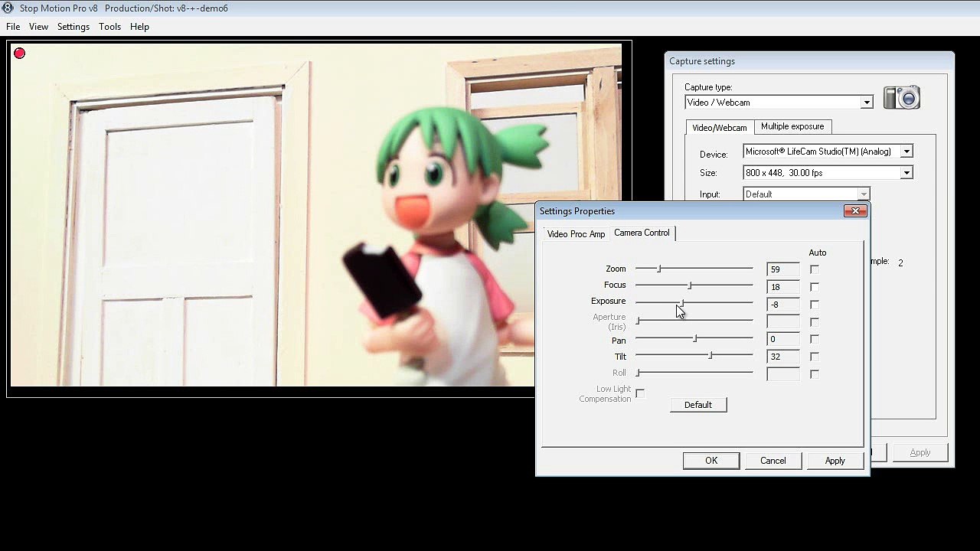Open the Help menu
This screenshot has width=980, height=551.
[139, 26]
